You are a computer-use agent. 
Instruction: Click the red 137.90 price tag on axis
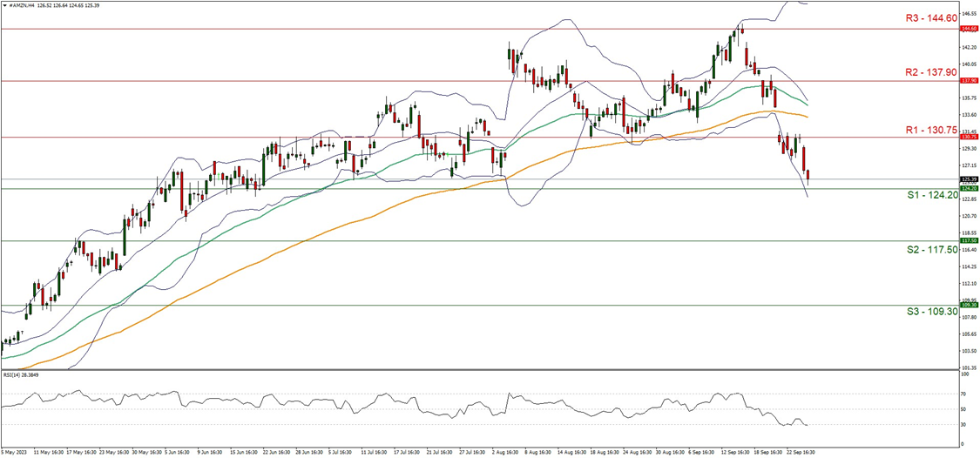click(968, 81)
